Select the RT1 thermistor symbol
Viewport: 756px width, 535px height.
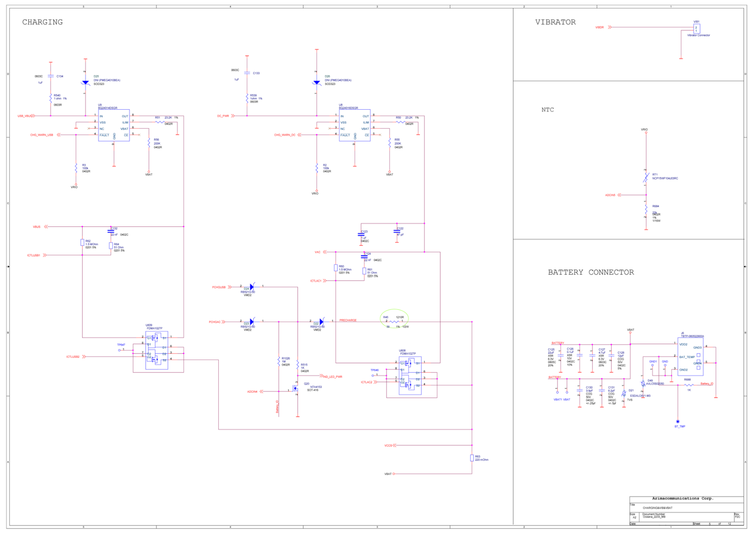(x=646, y=178)
